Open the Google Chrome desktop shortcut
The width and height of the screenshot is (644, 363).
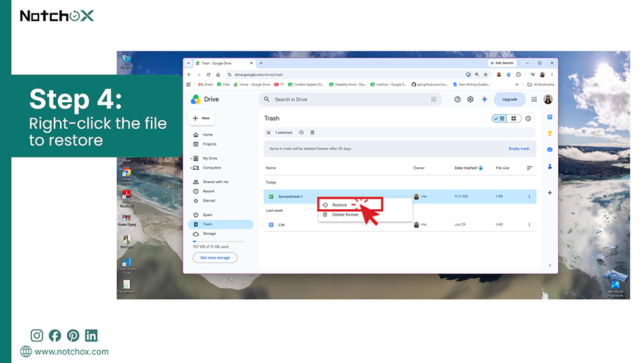[x=126, y=176]
